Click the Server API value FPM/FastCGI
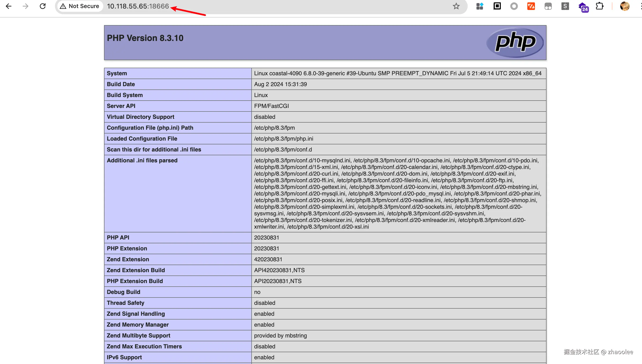This screenshot has height=364, width=642. click(271, 106)
